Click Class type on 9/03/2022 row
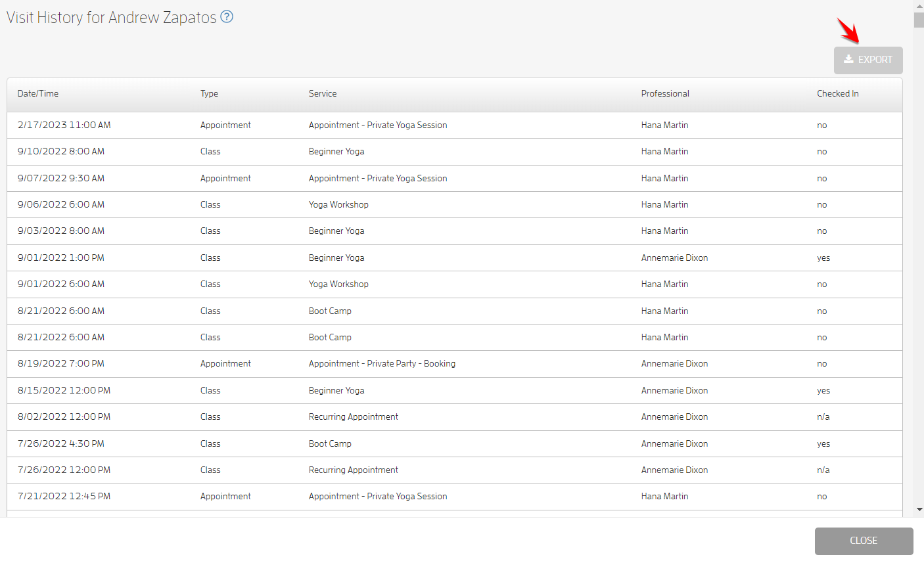Image resolution: width=924 pixels, height=563 pixels. coord(210,231)
